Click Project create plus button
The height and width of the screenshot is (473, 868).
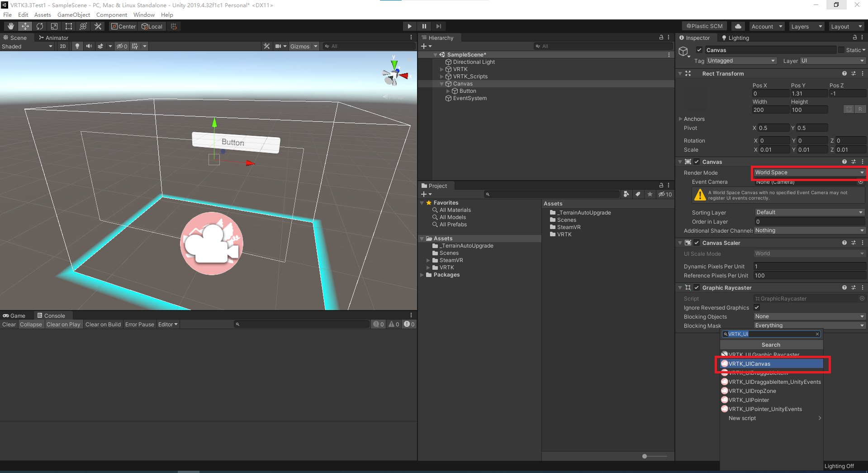426,194
